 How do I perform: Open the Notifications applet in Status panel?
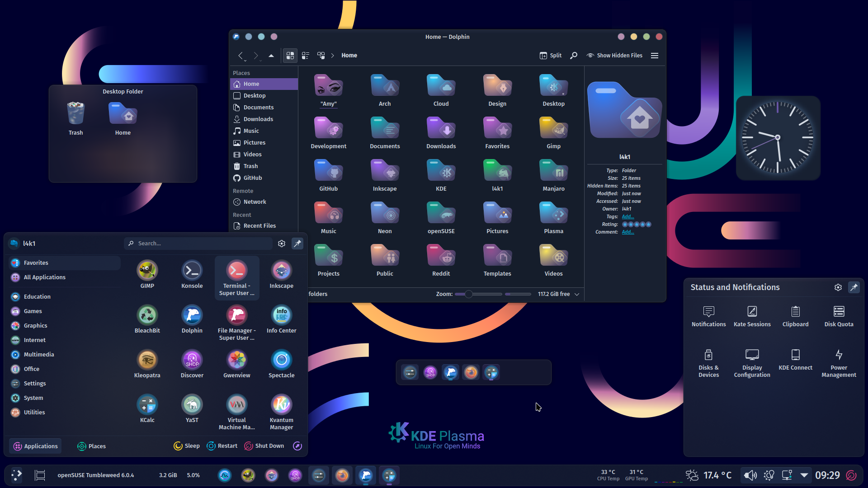pos(708,316)
